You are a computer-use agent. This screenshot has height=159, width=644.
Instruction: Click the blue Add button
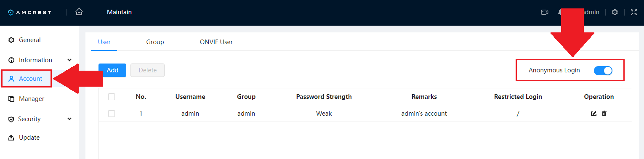(x=112, y=70)
